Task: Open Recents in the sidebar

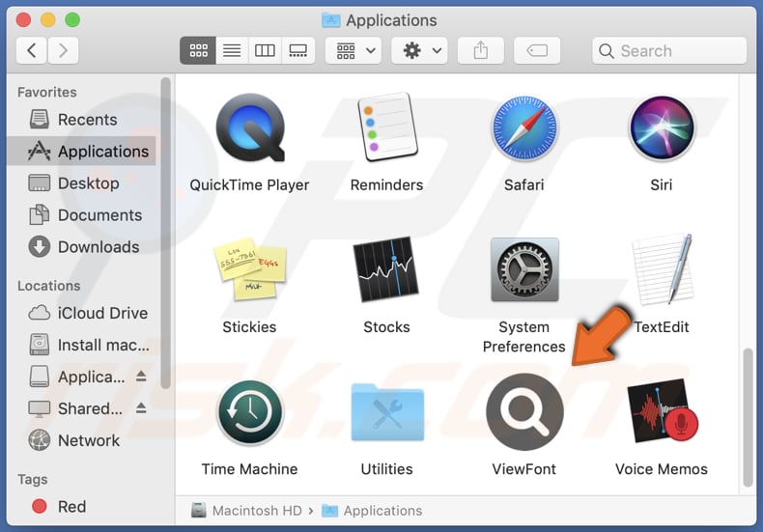Action: 81,120
